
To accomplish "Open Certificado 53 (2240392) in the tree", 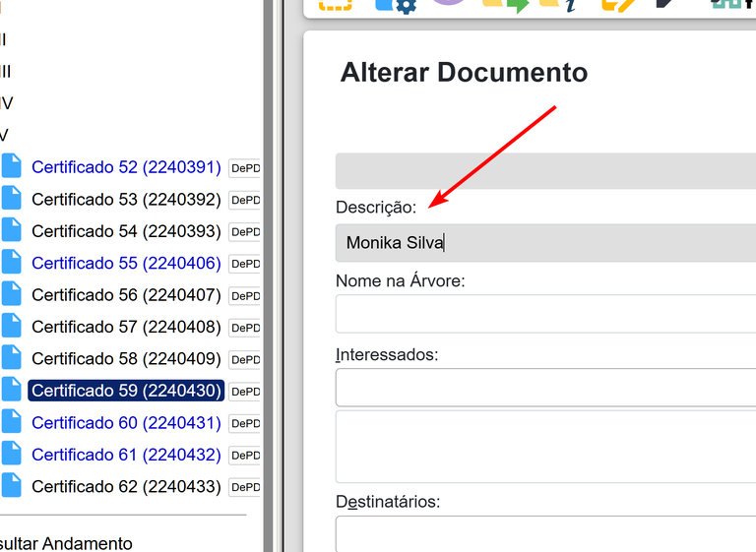I will click(x=126, y=199).
